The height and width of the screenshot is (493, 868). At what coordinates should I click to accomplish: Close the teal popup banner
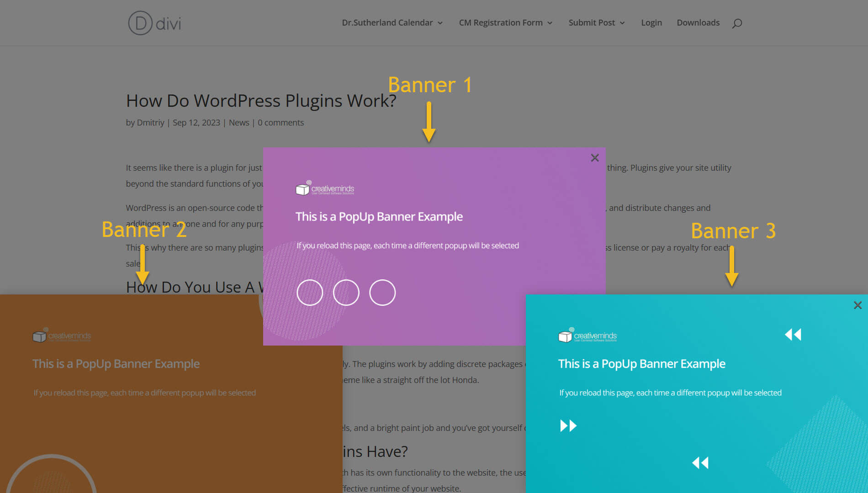click(x=857, y=305)
